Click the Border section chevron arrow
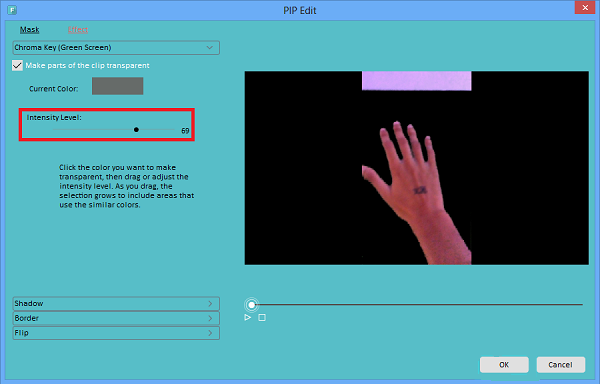This screenshot has width=600, height=384. point(210,318)
